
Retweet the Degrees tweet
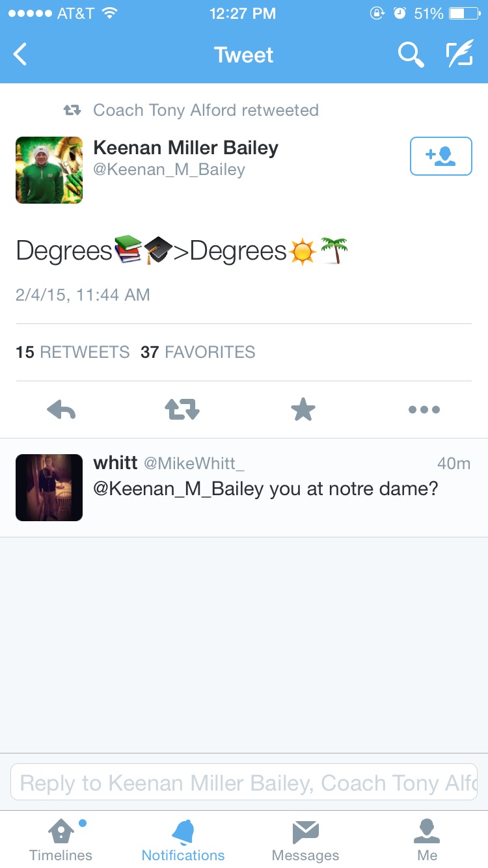tap(182, 409)
